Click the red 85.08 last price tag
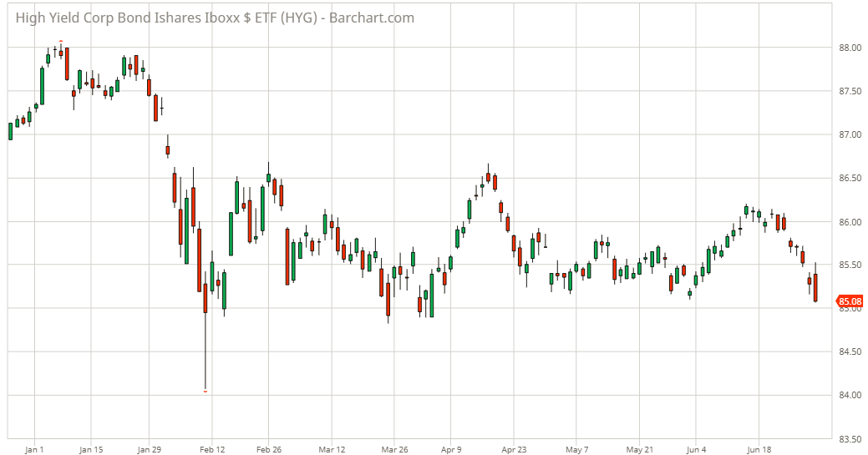The width and height of the screenshot is (868, 455). click(850, 301)
